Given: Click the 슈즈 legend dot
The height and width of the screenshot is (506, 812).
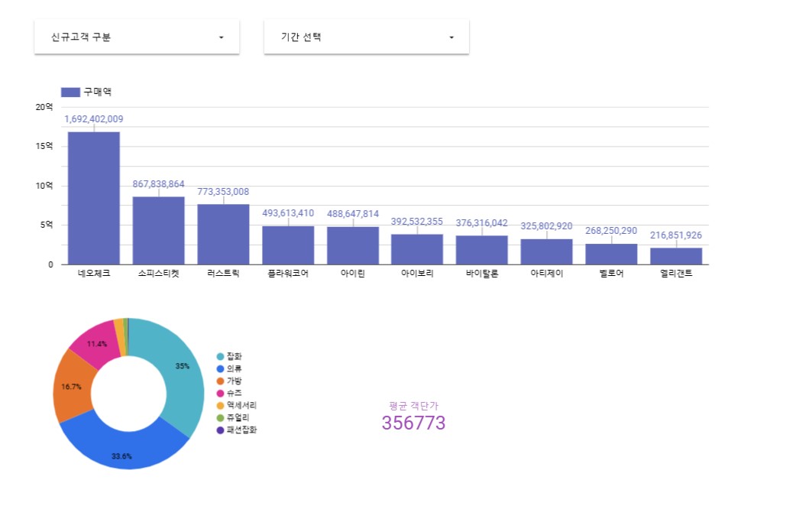Looking at the screenshot, I should pyautogui.click(x=220, y=394).
